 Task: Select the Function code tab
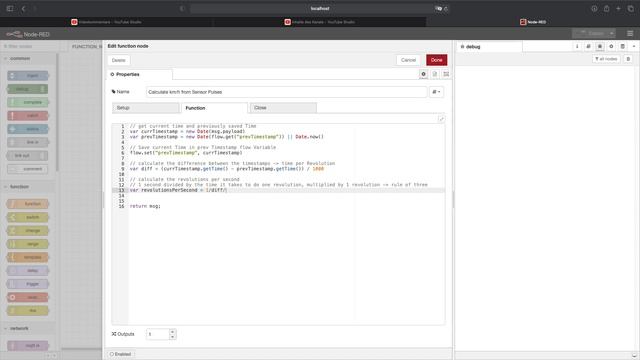214,108
